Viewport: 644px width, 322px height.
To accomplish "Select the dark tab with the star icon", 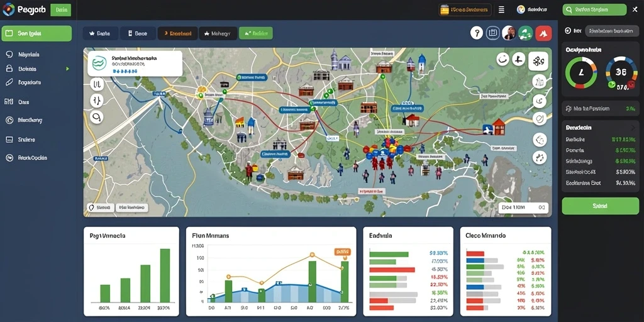I will 101,34.
